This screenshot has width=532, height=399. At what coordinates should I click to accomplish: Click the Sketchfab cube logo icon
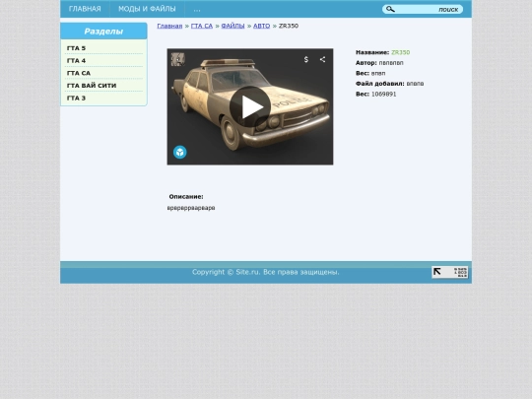180,152
